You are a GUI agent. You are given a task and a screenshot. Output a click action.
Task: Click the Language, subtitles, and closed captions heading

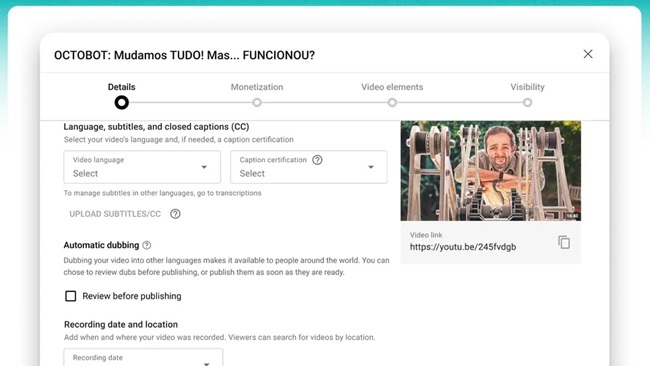point(156,127)
